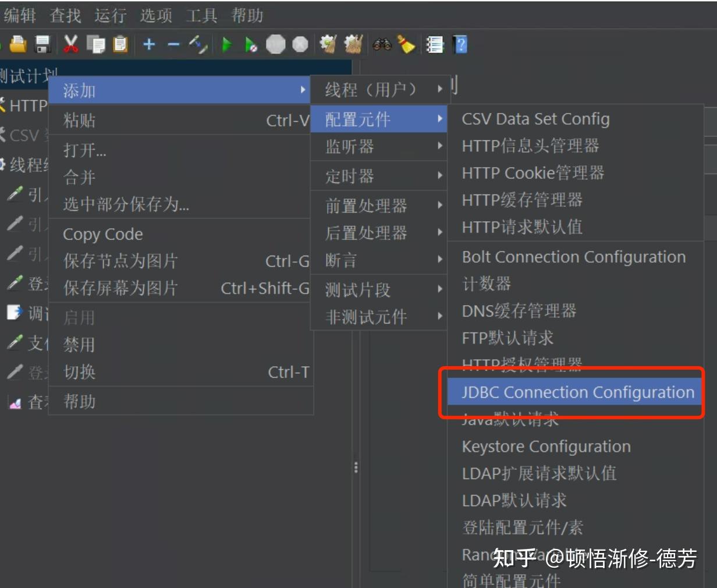Screen dimensions: 717x588
Task: Expand the 添加 submenu in the context menu
Action: 180,90
